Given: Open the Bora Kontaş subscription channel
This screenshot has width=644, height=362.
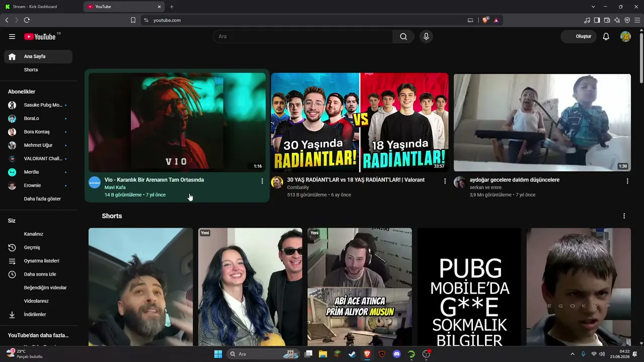Looking at the screenshot, I should (x=38, y=132).
